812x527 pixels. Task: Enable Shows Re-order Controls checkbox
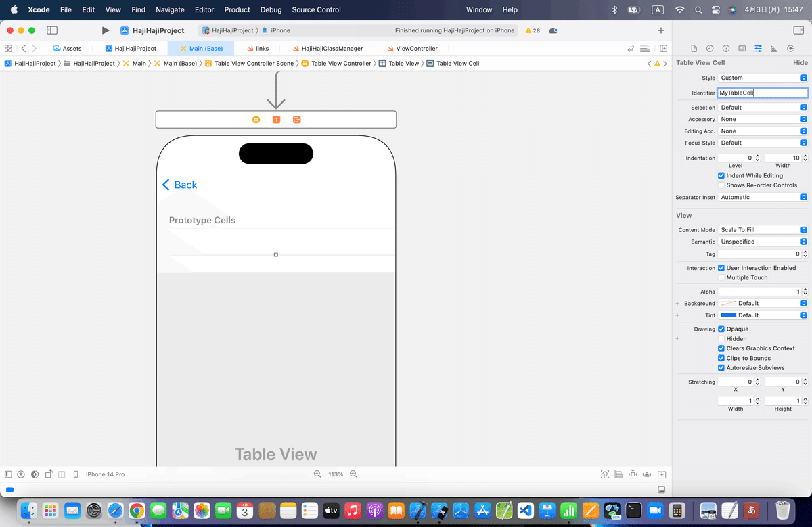(x=721, y=185)
